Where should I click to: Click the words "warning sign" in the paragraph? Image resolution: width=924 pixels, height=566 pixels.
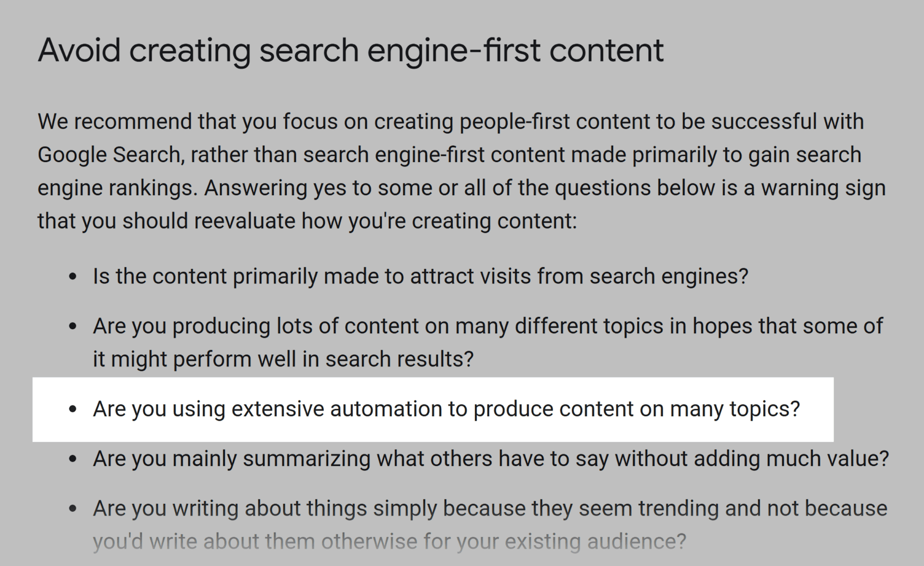[x=823, y=188]
